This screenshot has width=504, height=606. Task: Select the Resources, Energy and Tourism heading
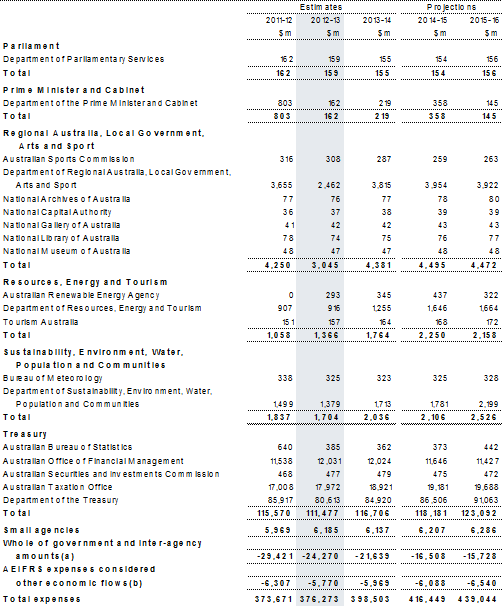click(85, 282)
